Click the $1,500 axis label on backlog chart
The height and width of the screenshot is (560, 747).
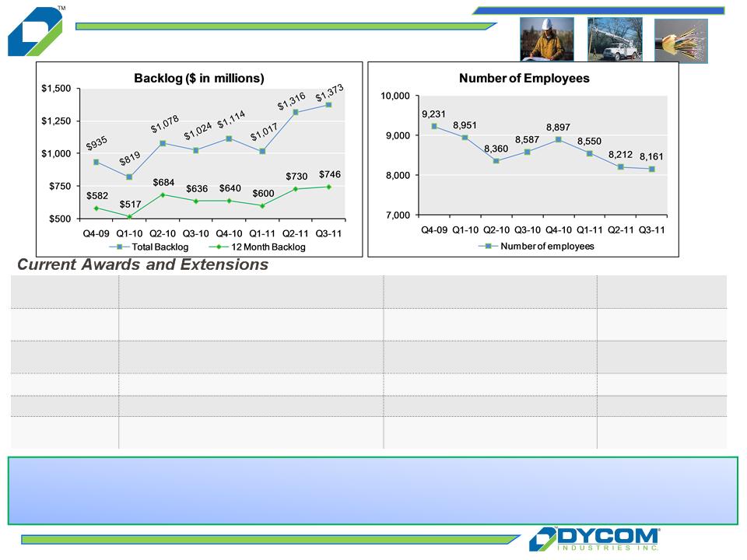point(56,88)
